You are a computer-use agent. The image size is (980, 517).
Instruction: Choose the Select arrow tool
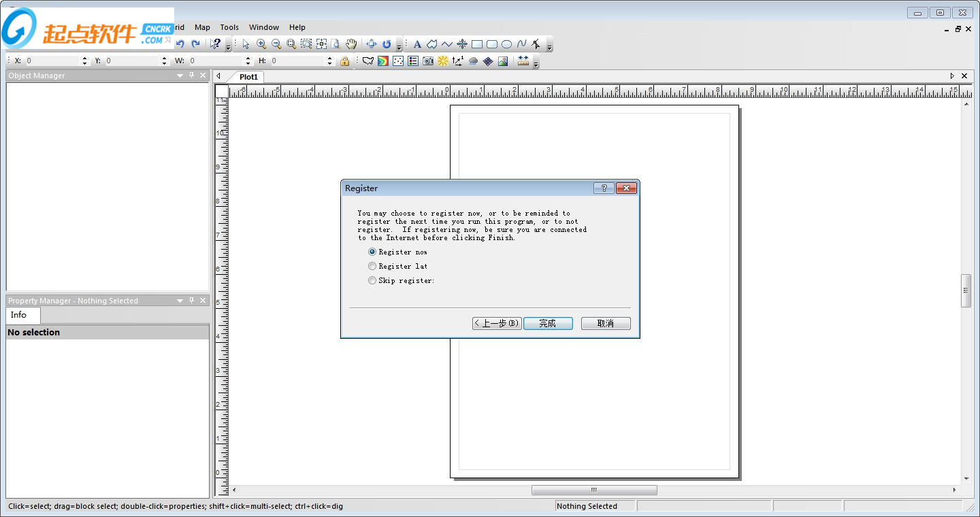(246, 44)
